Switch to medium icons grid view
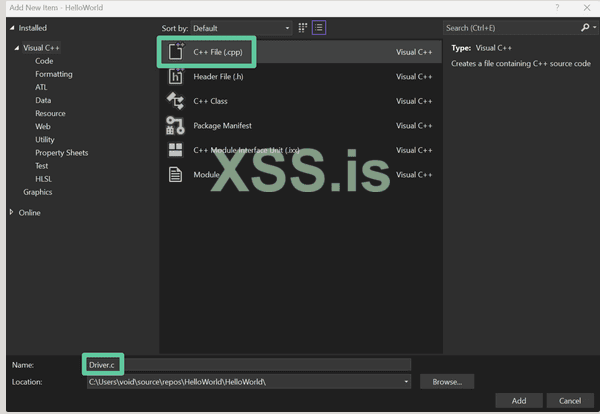 coord(303,28)
